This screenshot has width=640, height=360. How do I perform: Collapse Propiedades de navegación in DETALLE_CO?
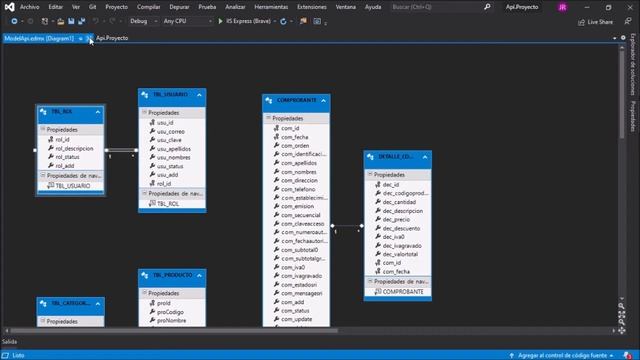(x=370, y=281)
